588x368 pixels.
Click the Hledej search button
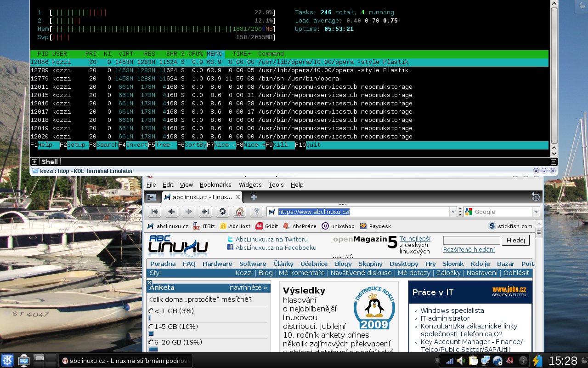[x=515, y=240]
